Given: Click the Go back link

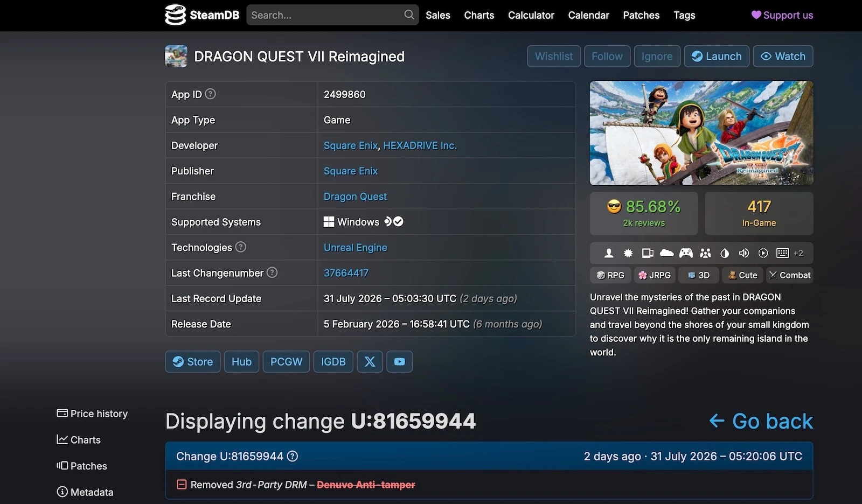Looking at the screenshot, I should pos(761,421).
